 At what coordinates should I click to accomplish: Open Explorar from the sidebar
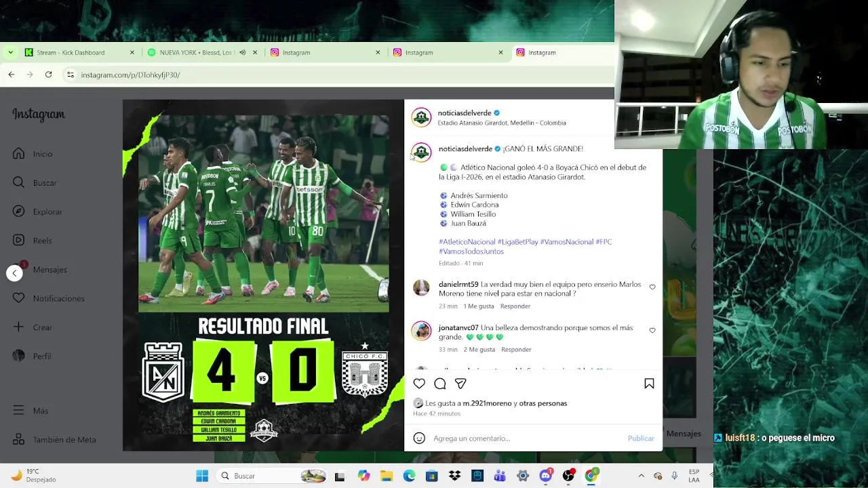click(x=37, y=211)
